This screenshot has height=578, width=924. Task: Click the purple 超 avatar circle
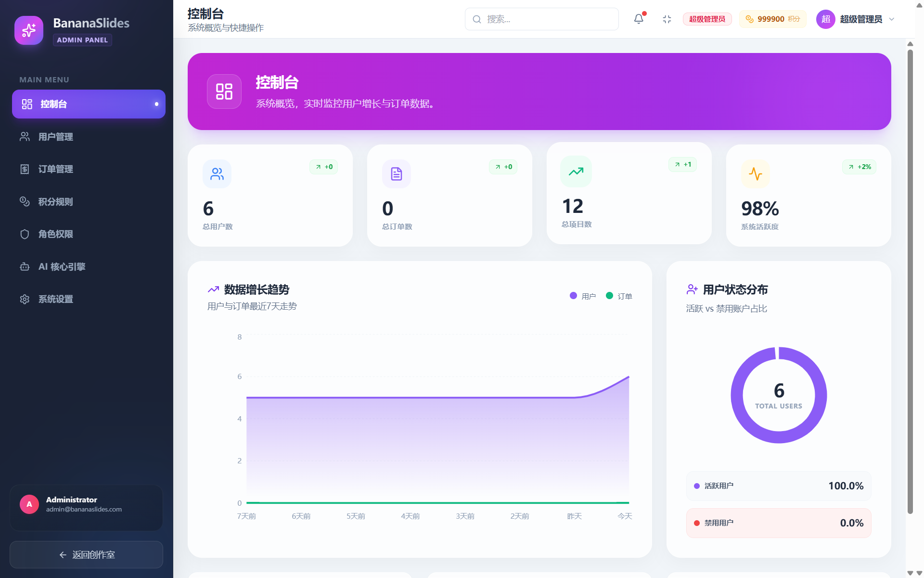(x=826, y=19)
